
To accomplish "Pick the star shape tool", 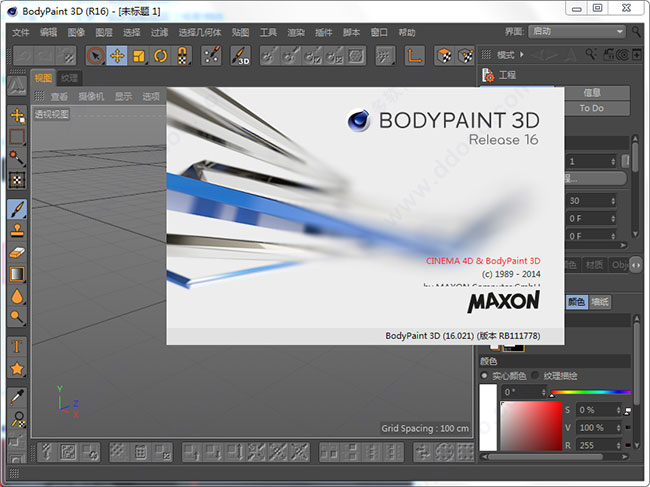I will pyautogui.click(x=17, y=368).
